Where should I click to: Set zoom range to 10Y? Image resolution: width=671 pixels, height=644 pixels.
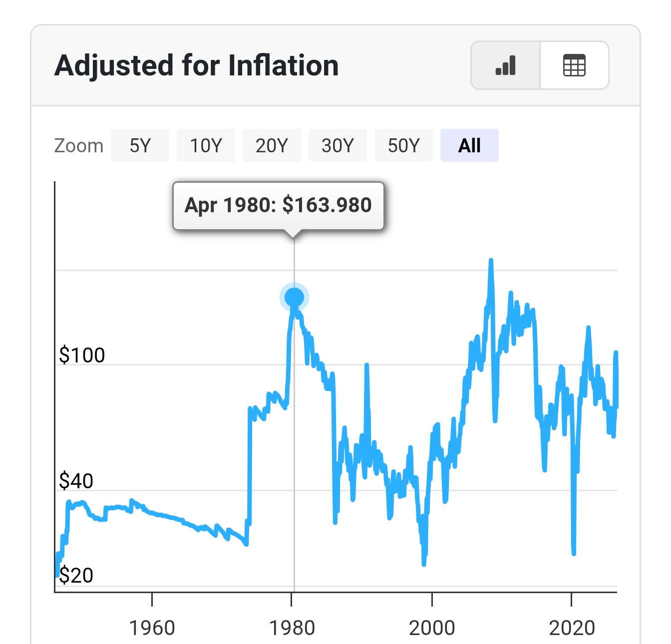(x=206, y=145)
